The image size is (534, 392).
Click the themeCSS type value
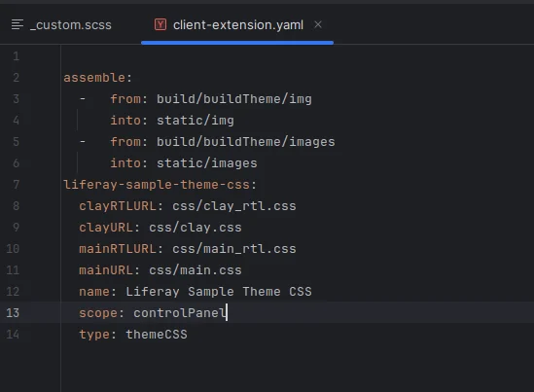pyautogui.click(x=157, y=334)
